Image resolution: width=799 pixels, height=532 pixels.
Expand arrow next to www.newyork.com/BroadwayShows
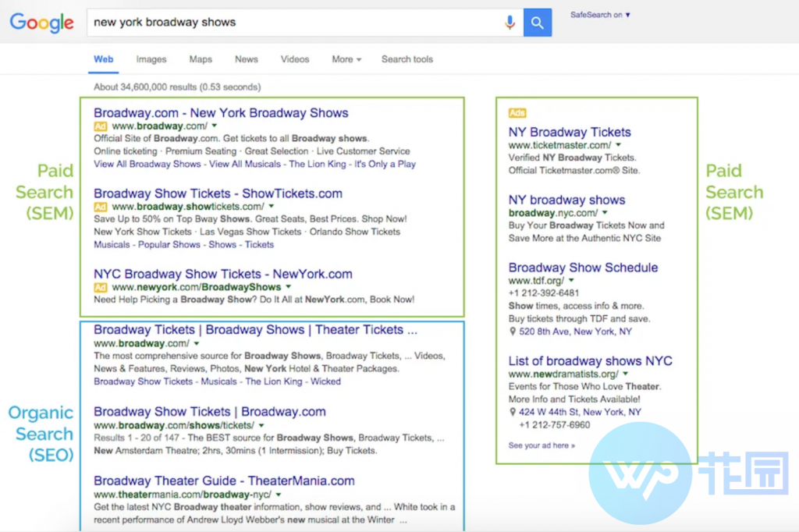pyautogui.click(x=289, y=287)
